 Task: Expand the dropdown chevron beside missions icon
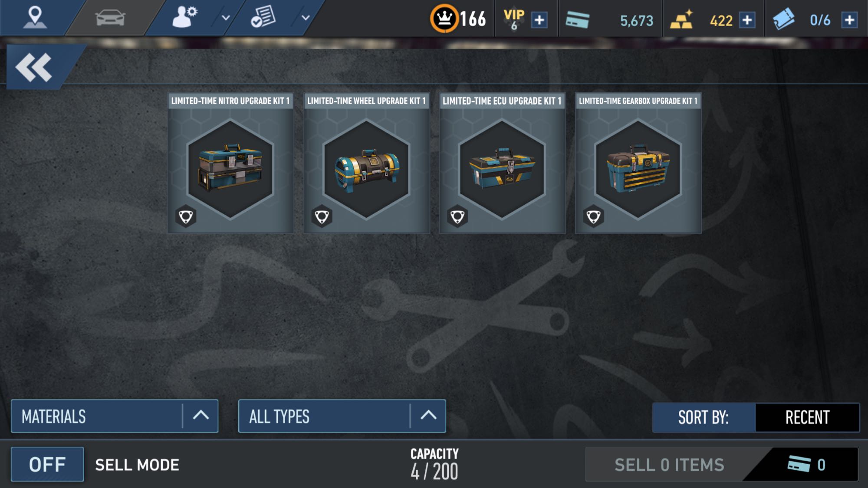[x=306, y=18]
